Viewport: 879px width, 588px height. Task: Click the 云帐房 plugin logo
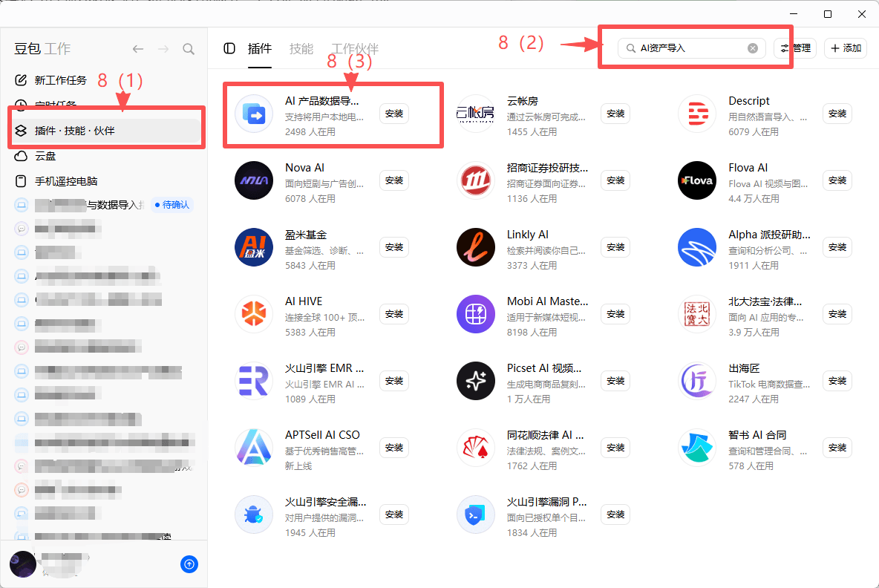coord(475,114)
